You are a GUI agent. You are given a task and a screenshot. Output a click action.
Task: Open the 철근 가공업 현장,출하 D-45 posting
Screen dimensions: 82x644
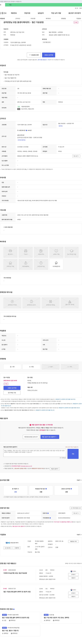17,592
